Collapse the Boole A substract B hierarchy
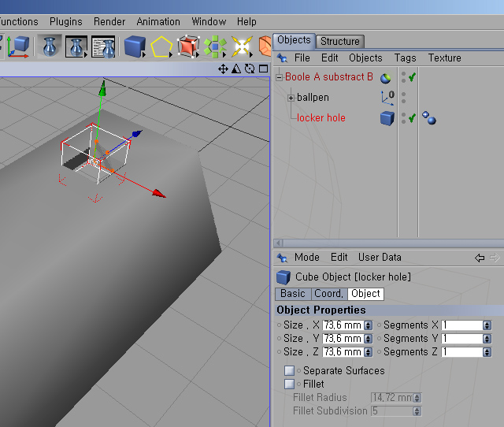Viewport: 504px width, 427px height. click(x=279, y=77)
